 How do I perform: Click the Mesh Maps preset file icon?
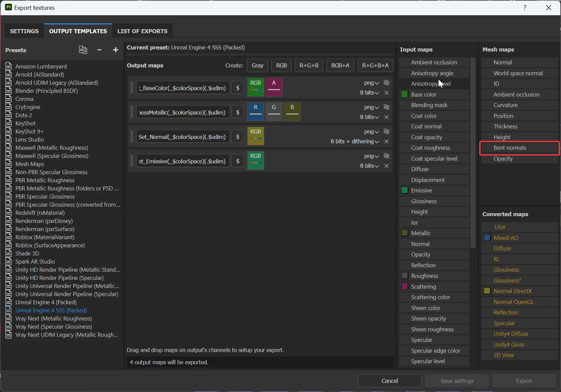(9, 164)
